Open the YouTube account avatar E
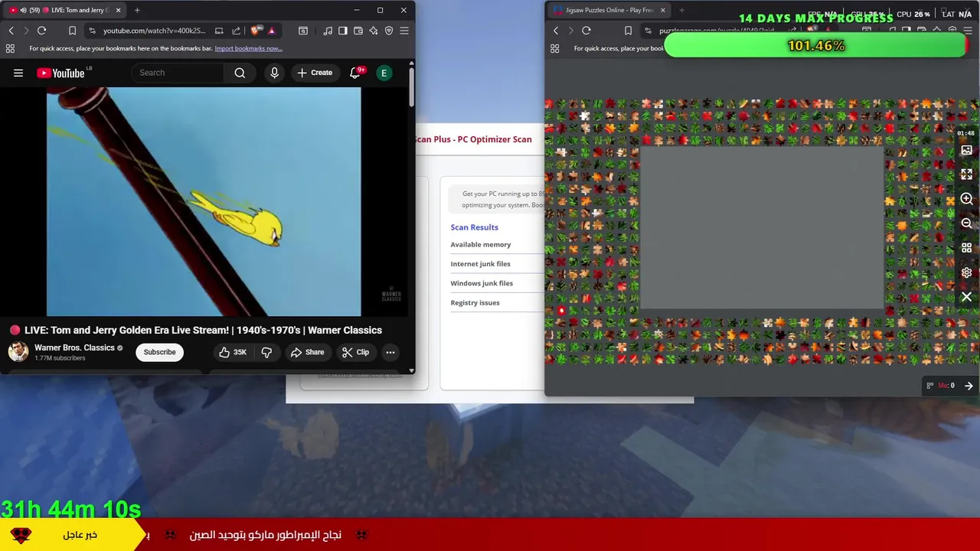Screen dimensions: 980x551 pyautogui.click(x=384, y=73)
